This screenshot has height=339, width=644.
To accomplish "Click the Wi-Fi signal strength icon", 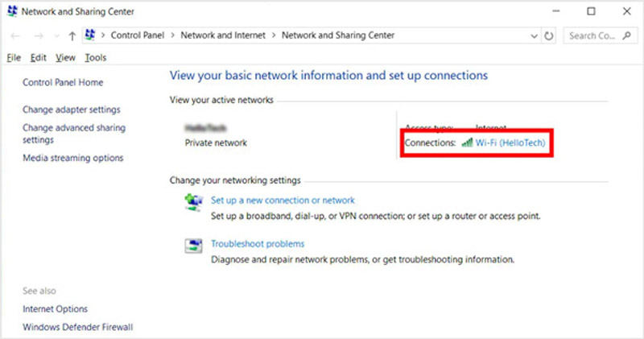I will pyautogui.click(x=466, y=143).
